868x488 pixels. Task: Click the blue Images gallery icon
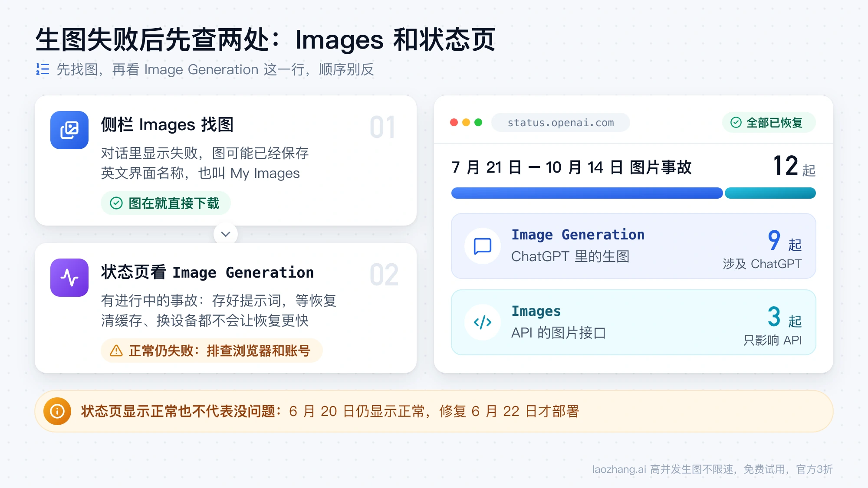pos(69,130)
